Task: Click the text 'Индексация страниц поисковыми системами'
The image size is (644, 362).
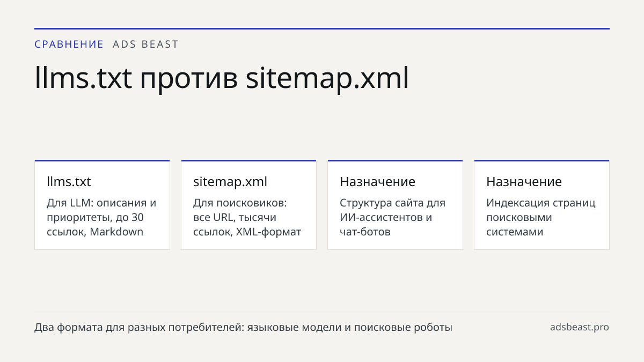Action: pyautogui.click(x=541, y=217)
